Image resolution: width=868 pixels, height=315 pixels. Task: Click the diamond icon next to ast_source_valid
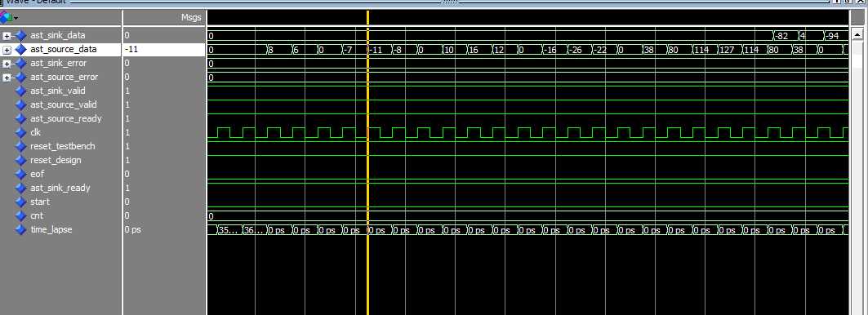click(21, 104)
